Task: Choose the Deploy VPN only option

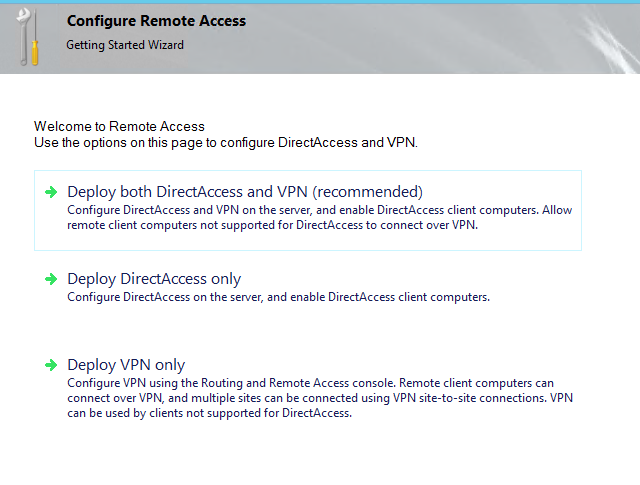Action: pyautogui.click(x=126, y=365)
